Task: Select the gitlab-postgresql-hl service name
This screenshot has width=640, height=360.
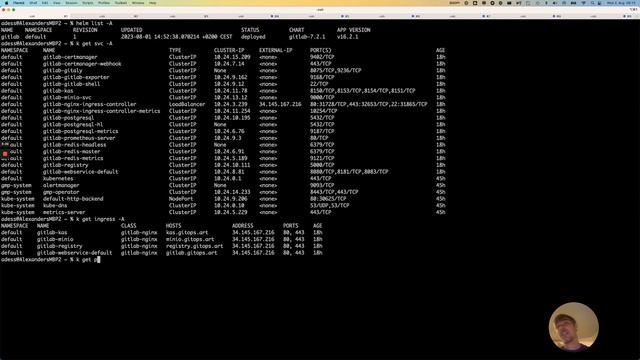Action: 73,124
